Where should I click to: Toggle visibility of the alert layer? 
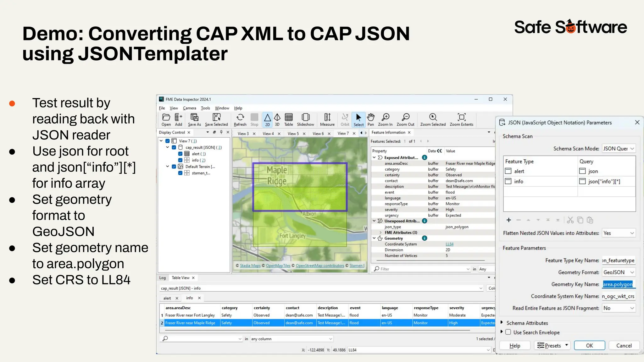[x=180, y=154]
